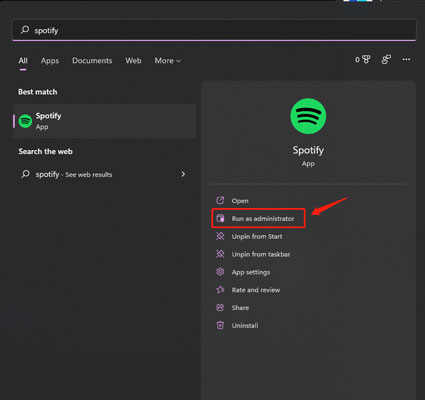Click the Search the web heading

pos(45,151)
